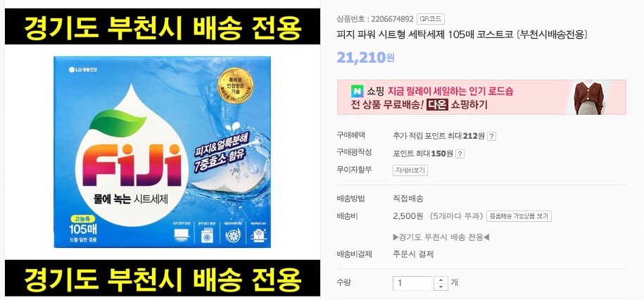The width and height of the screenshot is (644, 300).
Task: Open the QR코드 button
Action: point(431,19)
